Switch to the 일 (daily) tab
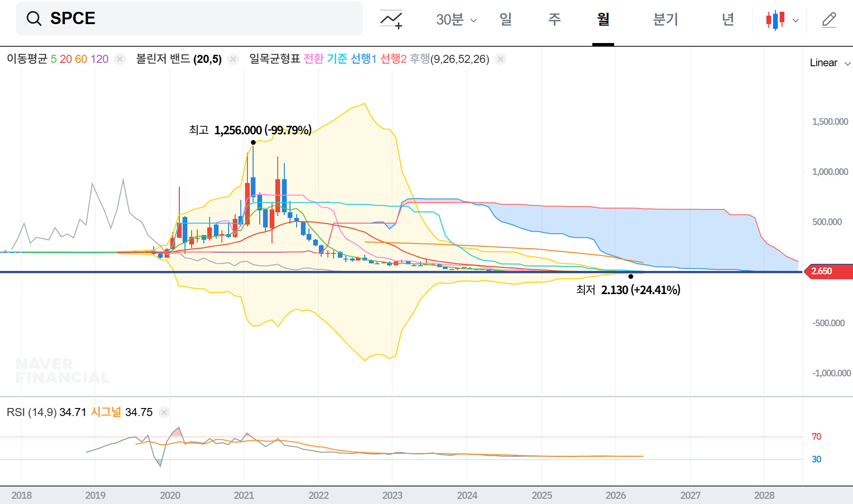 (x=506, y=19)
